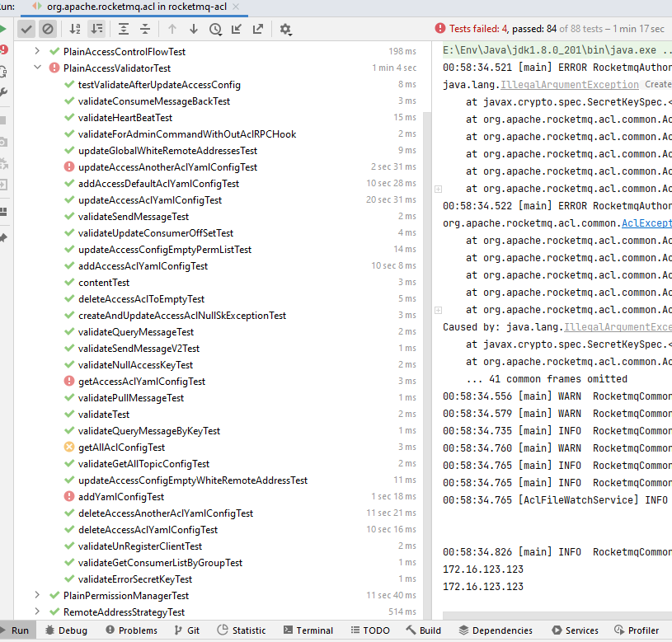Screen dimensions: 672x642
Task: Open Statistic tool window
Action: tap(242, 630)
